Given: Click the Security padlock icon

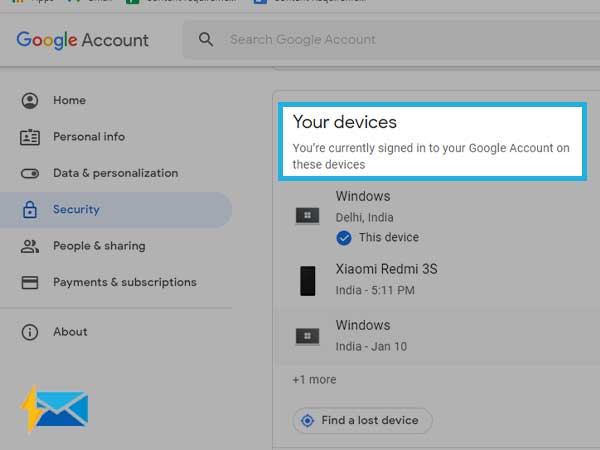Looking at the screenshot, I should pos(30,209).
